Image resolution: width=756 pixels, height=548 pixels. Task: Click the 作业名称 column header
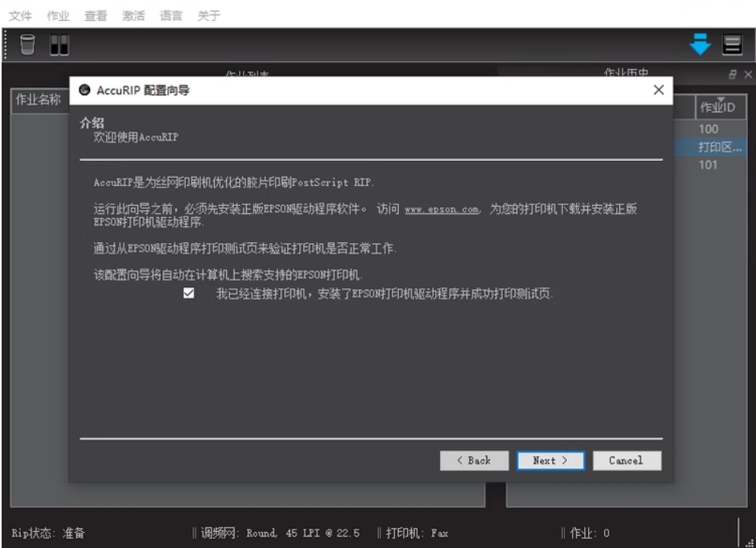pos(39,99)
